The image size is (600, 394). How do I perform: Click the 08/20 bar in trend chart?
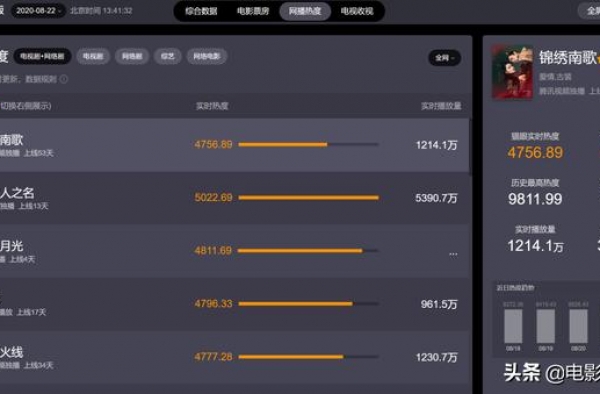578,326
